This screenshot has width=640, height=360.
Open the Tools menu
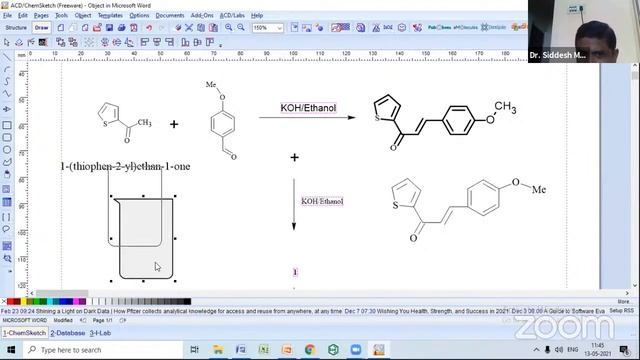pyautogui.click(x=62, y=16)
